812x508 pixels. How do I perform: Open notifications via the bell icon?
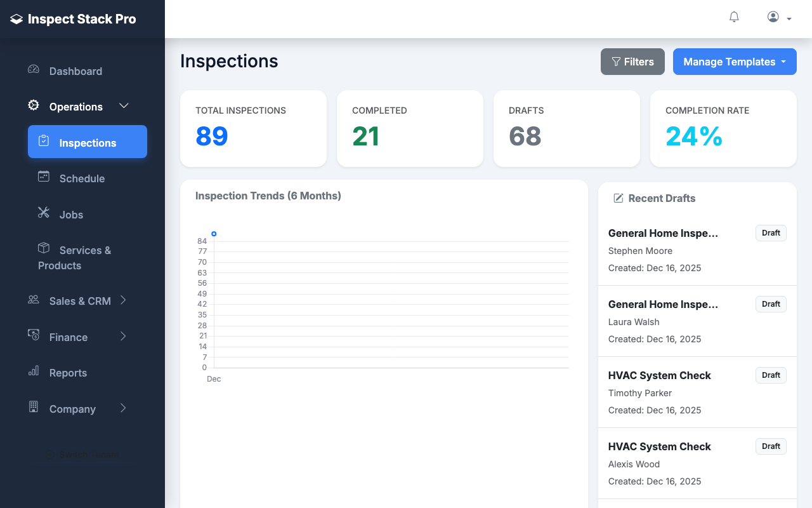pyautogui.click(x=734, y=17)
